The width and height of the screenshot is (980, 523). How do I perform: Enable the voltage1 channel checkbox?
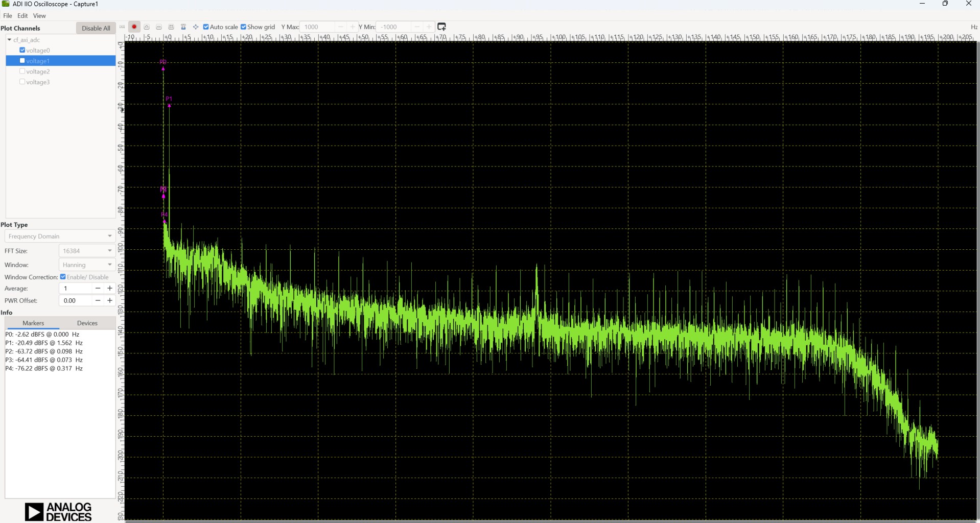click(x=22, y=61)
